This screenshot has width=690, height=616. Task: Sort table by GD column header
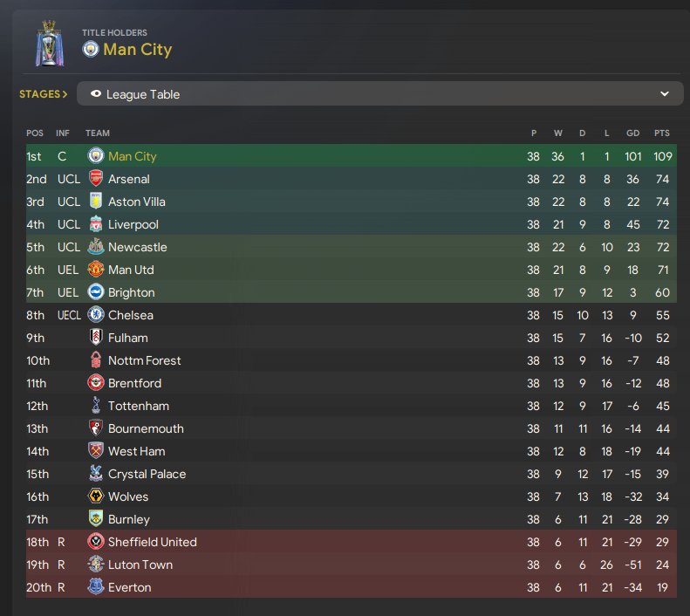[632, 133]
